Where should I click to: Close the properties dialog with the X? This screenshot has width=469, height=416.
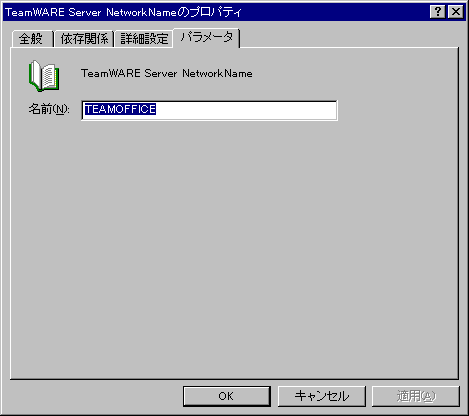coord(456,12)
